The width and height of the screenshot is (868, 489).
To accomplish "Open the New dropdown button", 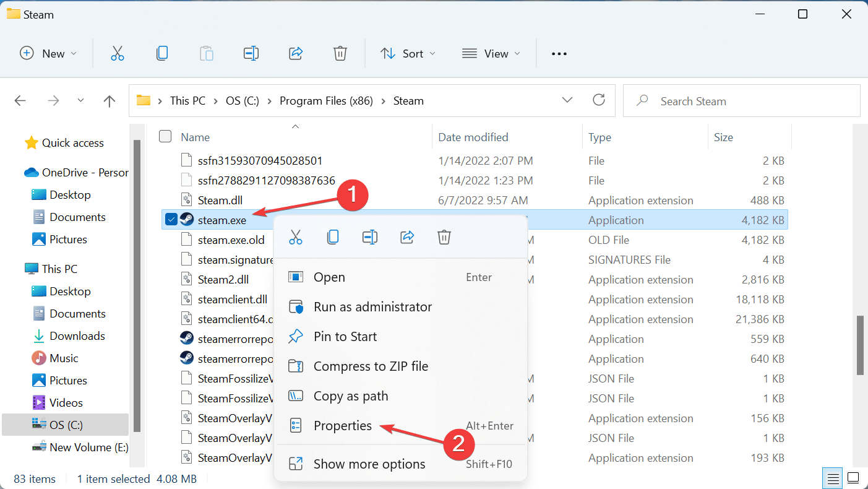I will [48, 54].
